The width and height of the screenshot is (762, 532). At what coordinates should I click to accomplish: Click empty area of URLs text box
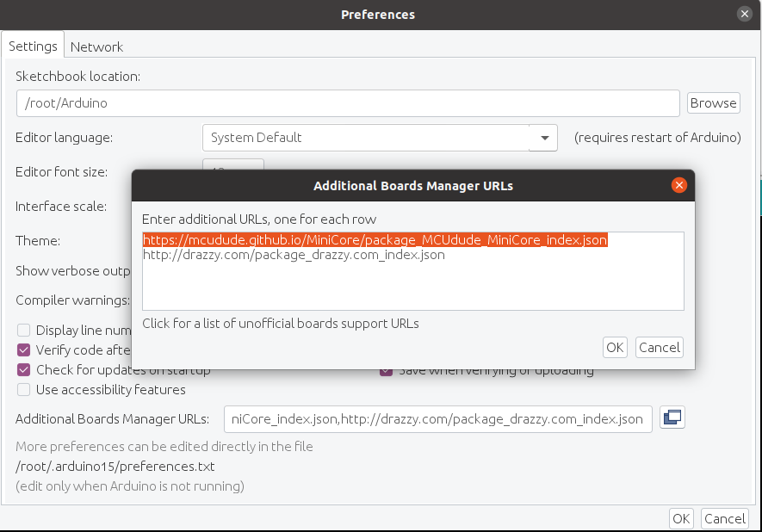[413, 287]
